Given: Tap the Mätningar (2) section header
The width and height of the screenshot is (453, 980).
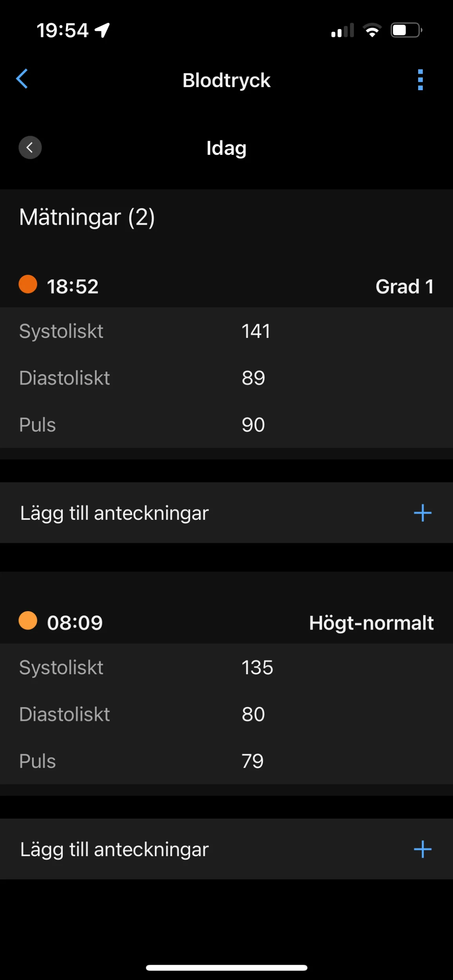Looking at the screenshot, I should point(87,217).
